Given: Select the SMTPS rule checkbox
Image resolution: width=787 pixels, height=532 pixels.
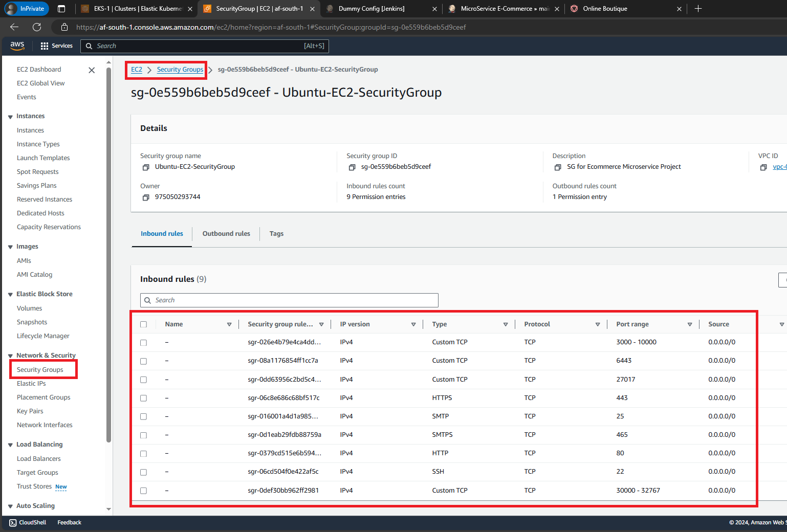Looking at the screenshot, I should 143,435.
